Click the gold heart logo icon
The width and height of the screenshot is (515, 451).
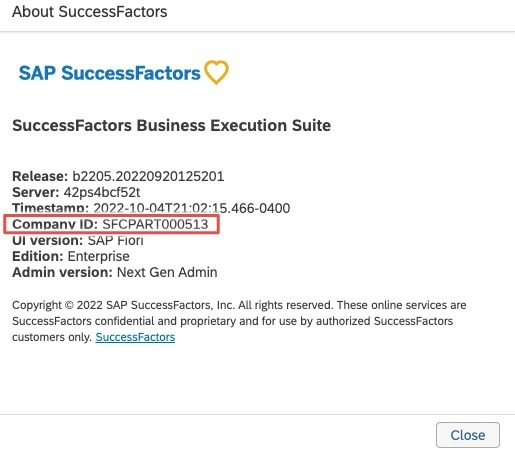coord(216,72)
